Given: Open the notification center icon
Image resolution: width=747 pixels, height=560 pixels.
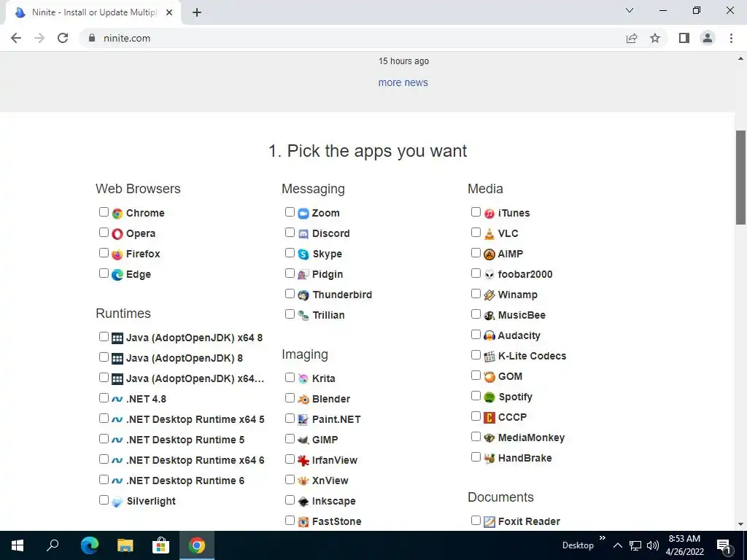Looking at the screenshot, I should (x=724, y=545).
